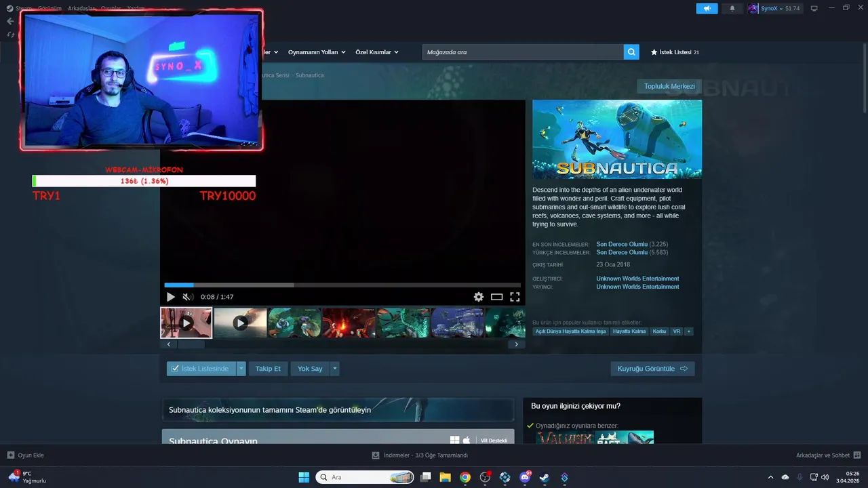The width and height of the screenshot is (868, 488).
Task: Click the Yok Say ignore button
Action: click(310, 369)
